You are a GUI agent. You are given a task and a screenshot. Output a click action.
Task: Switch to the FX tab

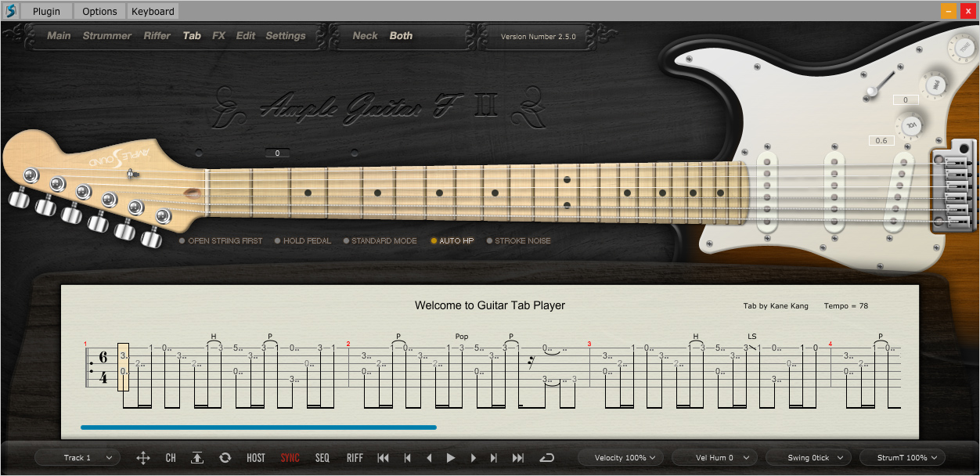(218, 36)
